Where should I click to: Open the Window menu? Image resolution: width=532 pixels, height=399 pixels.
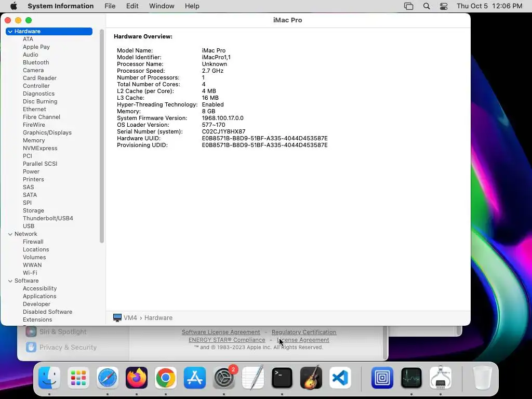tap(162, 6)
